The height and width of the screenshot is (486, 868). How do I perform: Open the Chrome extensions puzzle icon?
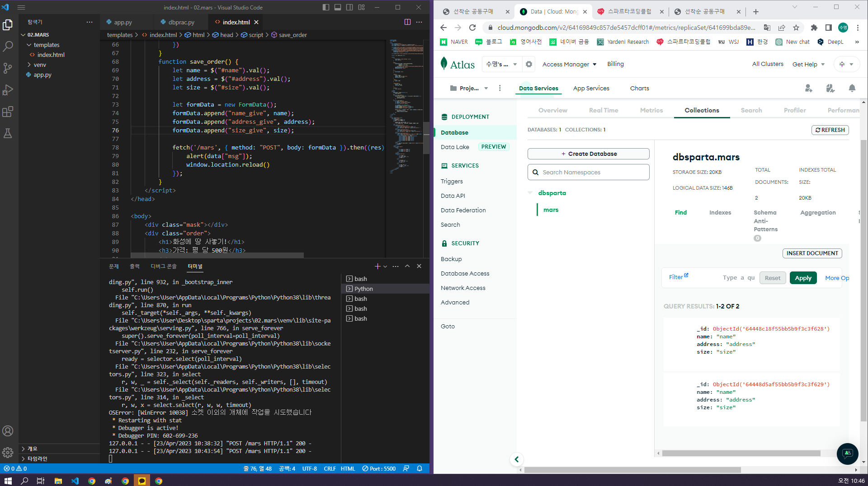(814, 28)
